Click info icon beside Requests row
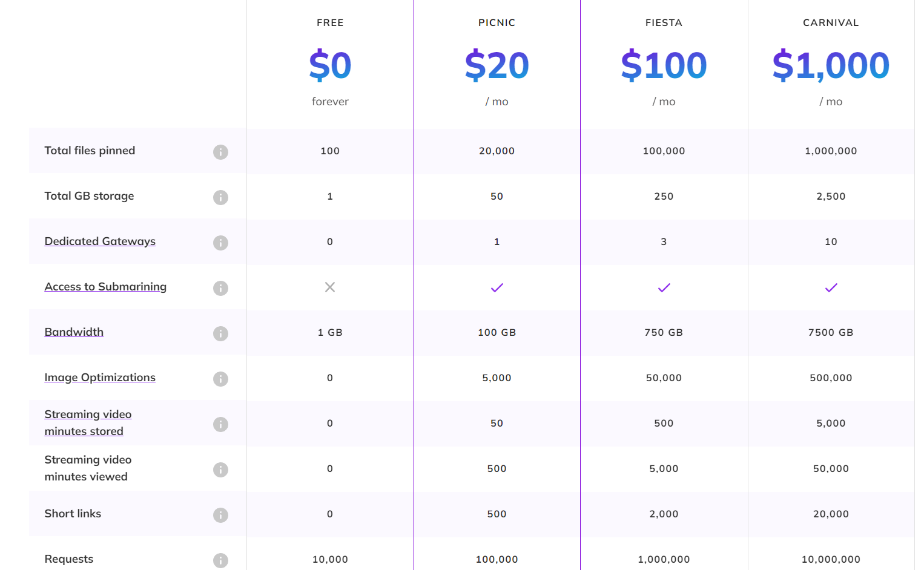The width and height of the screenshot is (924, 570). click(220, 560)
